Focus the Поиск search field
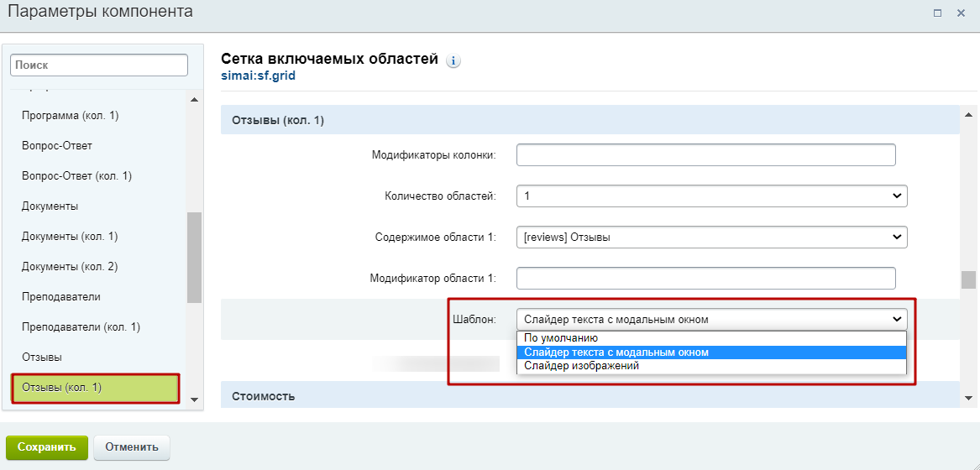The image size is (980, 470). tap(99, 65)
